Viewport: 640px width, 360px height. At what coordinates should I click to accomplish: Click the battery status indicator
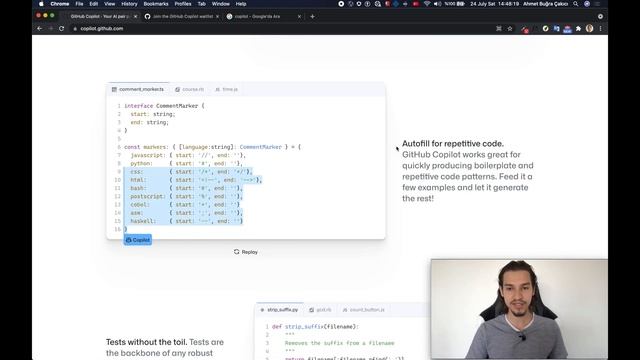tap(455, 4)
